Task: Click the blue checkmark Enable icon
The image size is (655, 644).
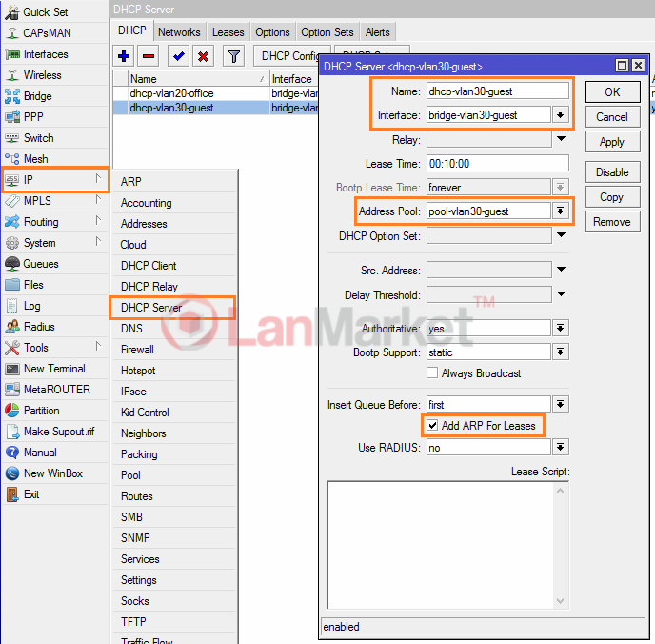Action: click(178, 56)
